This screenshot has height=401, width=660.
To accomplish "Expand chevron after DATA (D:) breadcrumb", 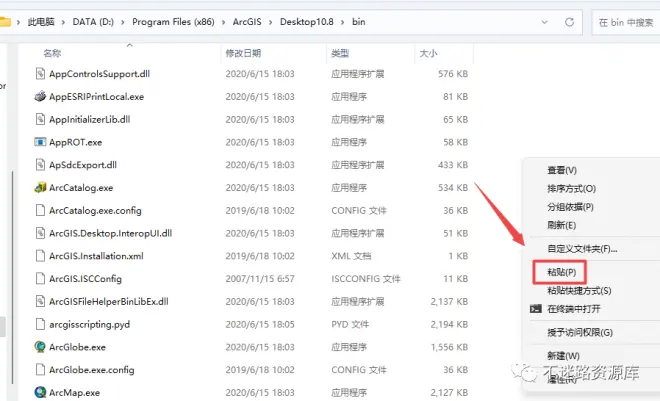I will click(x=122, y=22).
